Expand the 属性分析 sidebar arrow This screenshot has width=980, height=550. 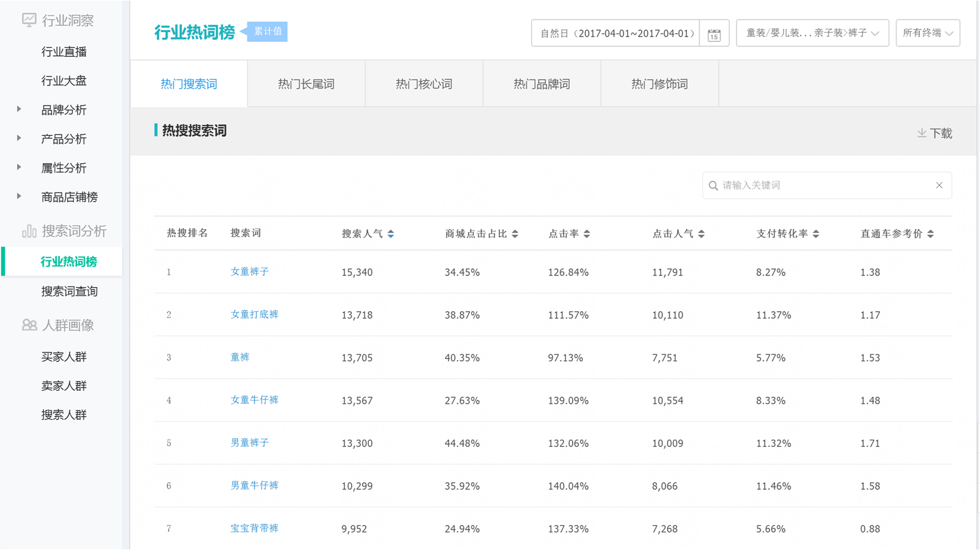coord(19,167)
